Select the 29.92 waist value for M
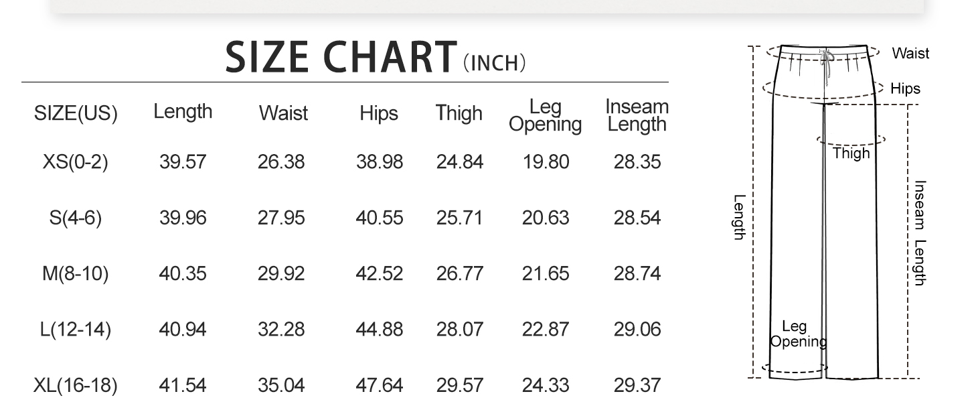Image resolution: width=980 pixels, height=402 pixels. pyautogui.click(x=281, y=273)
